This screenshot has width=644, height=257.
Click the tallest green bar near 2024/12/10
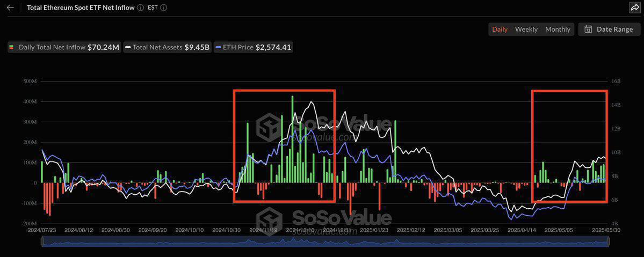(292, 139)
